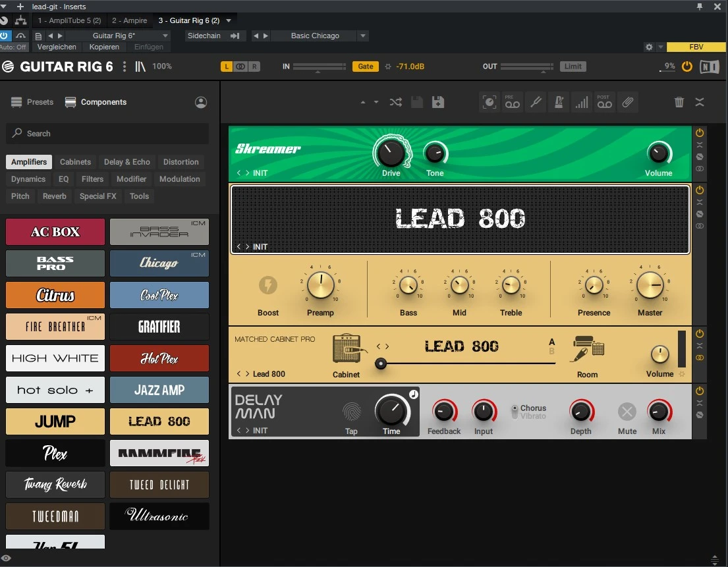
Task: Click the shuffle icon in rack toolbar
Action: (395, 102)
